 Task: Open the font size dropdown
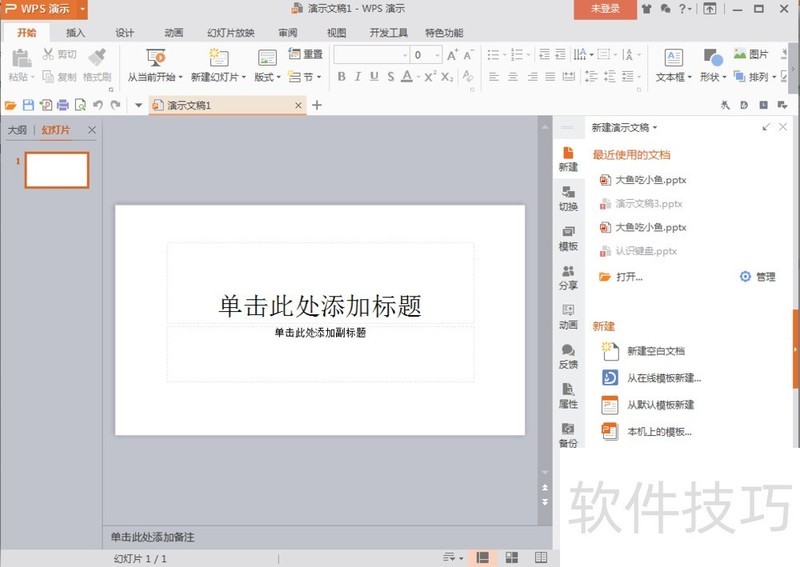tap(437, 55)
